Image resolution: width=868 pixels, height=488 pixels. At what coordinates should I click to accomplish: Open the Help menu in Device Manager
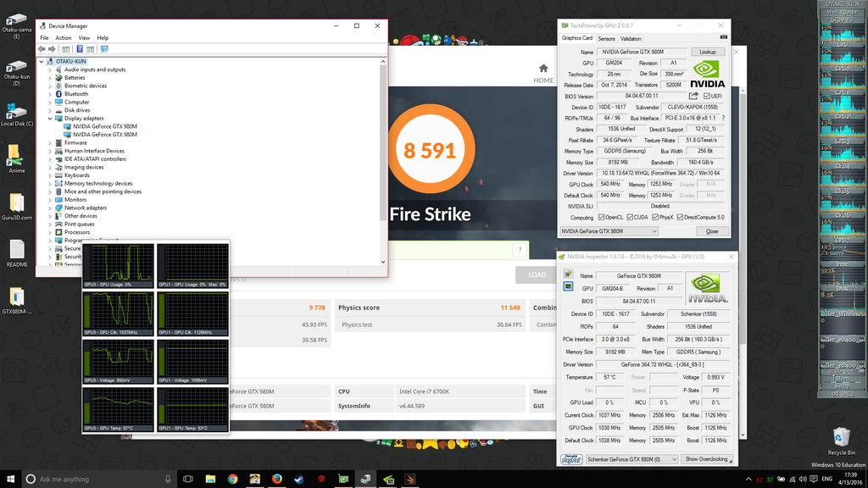(103, 38)
